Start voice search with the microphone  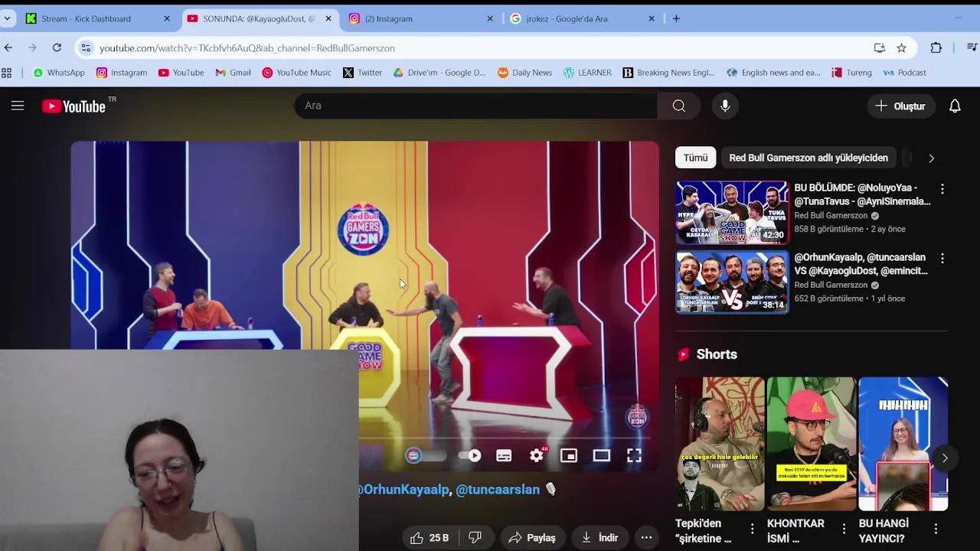point(725,106)
